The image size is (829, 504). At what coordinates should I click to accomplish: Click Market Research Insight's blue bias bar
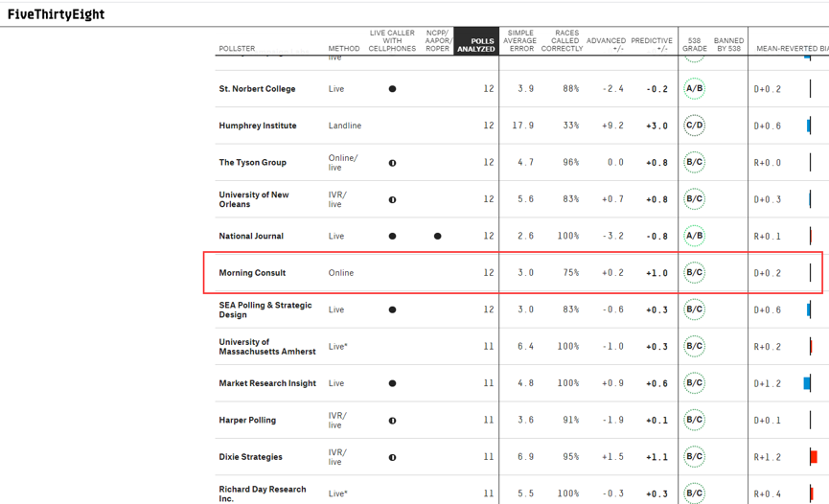pyautogui.click(x=807, y=383)
